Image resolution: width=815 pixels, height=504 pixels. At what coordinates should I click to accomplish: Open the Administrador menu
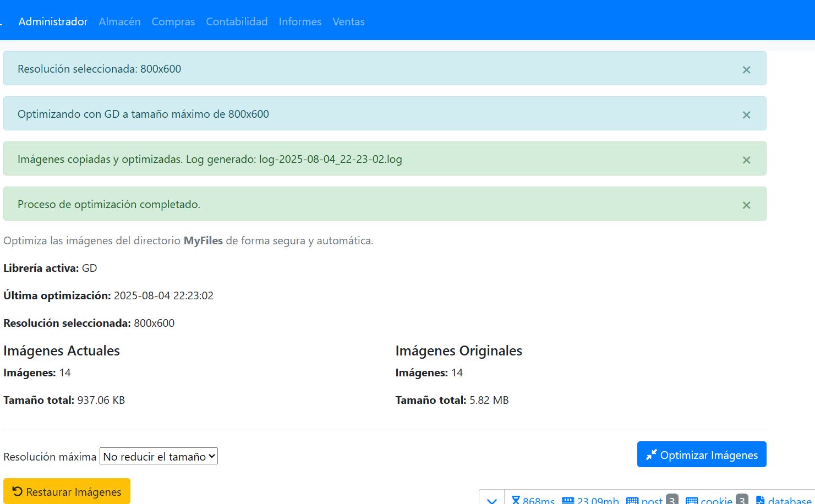[53, 21]
